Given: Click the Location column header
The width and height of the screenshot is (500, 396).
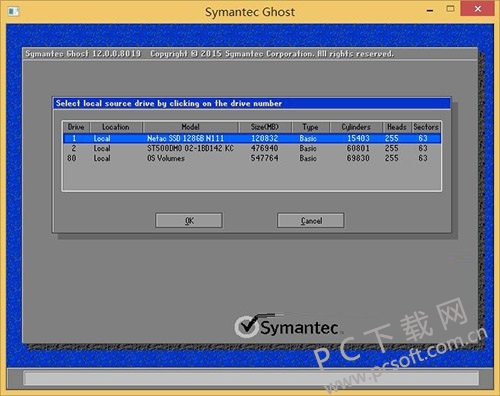Looking at the screenshot, I should (116, 127).
